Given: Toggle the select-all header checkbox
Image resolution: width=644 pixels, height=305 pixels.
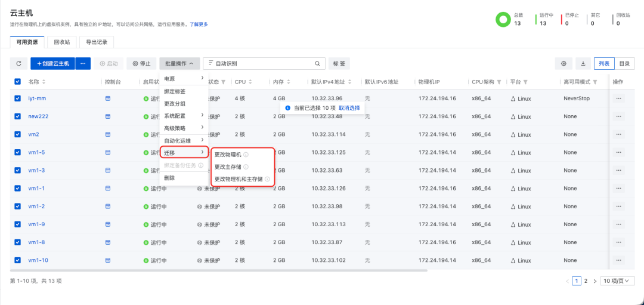Looking at the screenshot, I should [x=18, y=82].
